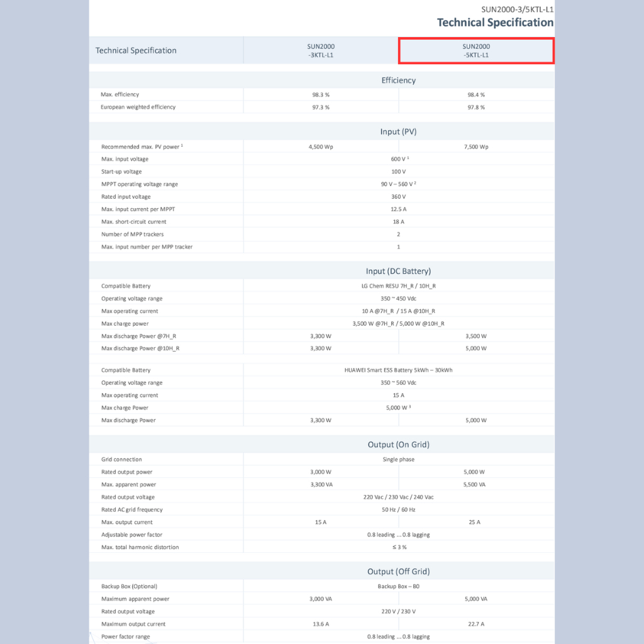Image resolution: width=644 pixels, height=644 pixels.
Task: Click the "SUN2000-3/5KTL-L1" model text above the title
Action: click(x=517, y=9)
